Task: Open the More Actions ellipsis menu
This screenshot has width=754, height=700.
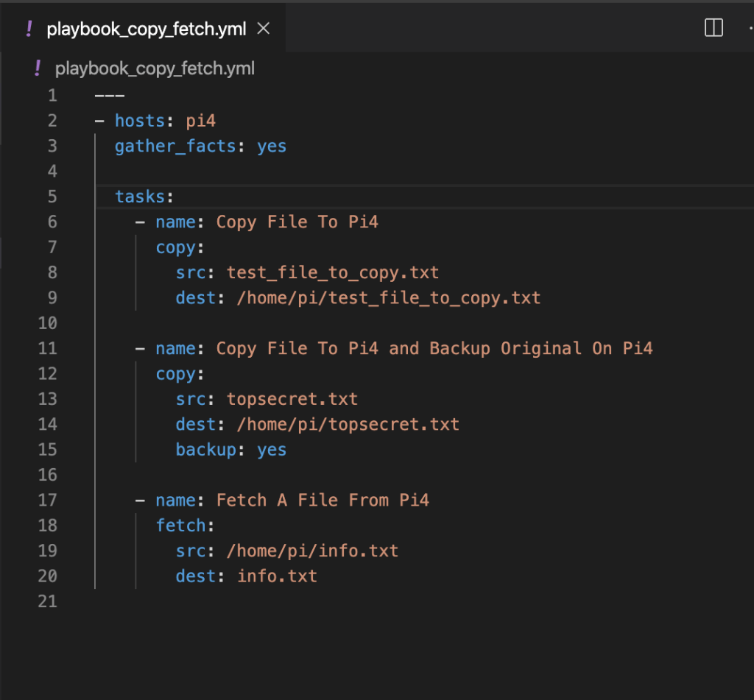Action: pyautogui.click(x=749, y=28)
